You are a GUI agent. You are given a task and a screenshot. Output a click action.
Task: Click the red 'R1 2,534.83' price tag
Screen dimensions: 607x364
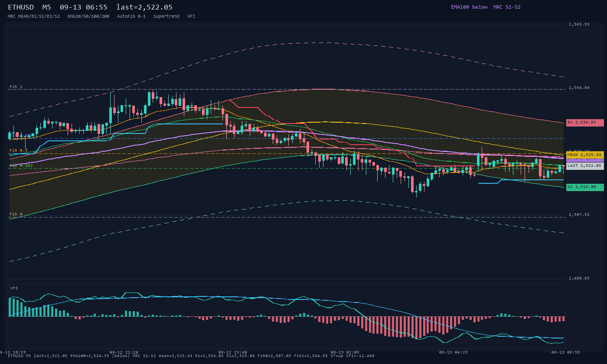click(585, 123)
